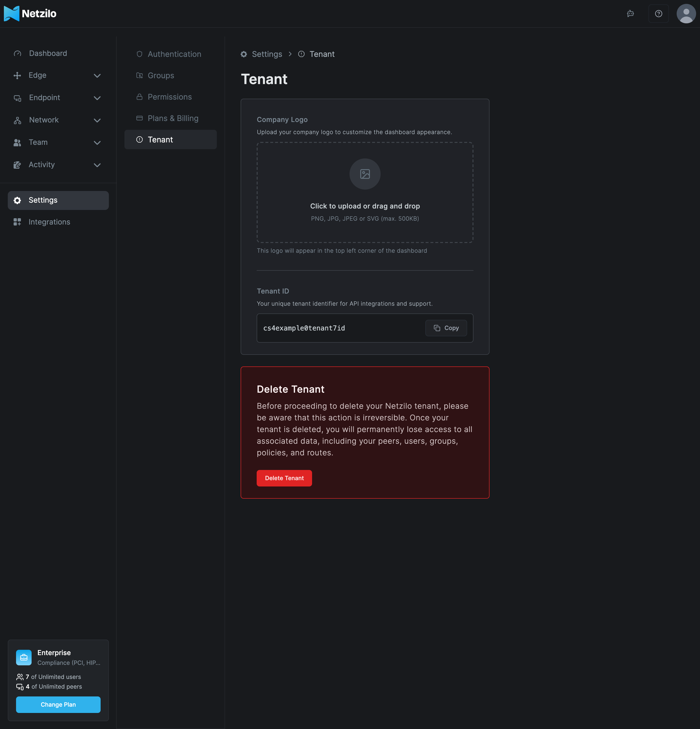Click the Tenant alert icon in submenu

click(140, 139)
